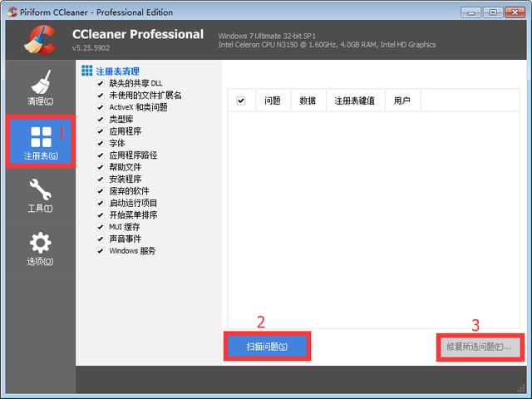532x399 pixels.
Task: Sort by the 问题 column header
Action: pyautogui.click(x=273, y=101)
